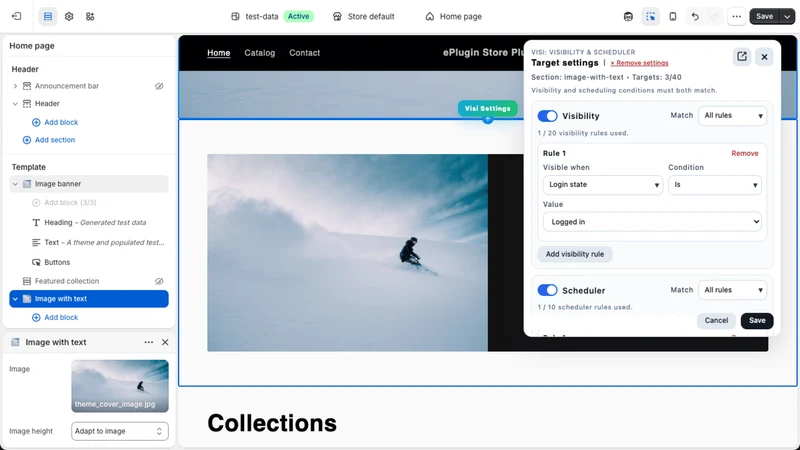
Task: Open the Image height dropdown
Action: click(120, 431)
